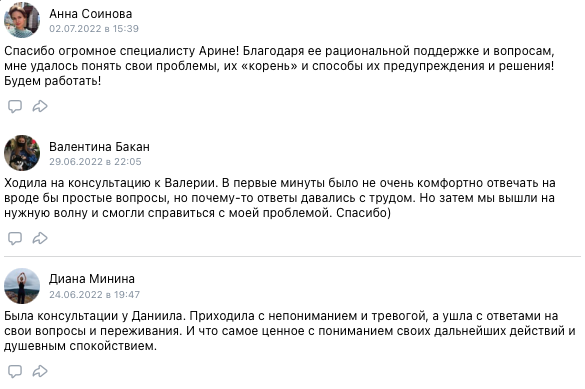The height and width of the screenshot is (389, 585).
Task: Click review text starting 'Была консультации у Даниила'
Action: click(x=290, y=331)
